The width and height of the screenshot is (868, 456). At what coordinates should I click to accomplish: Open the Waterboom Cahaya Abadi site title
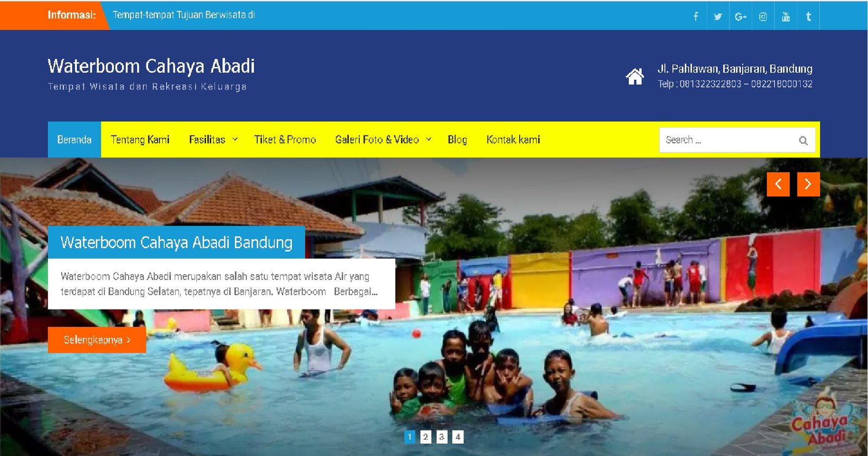[151, 66]
